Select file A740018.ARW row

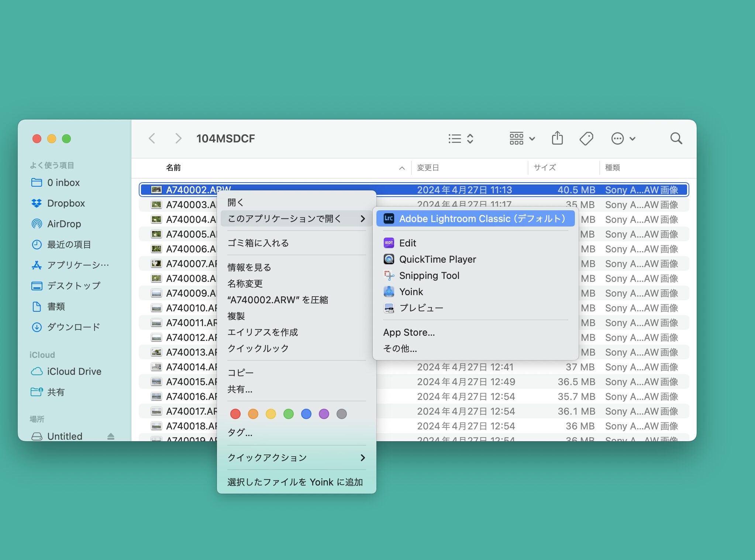click(x=414, y=426)
